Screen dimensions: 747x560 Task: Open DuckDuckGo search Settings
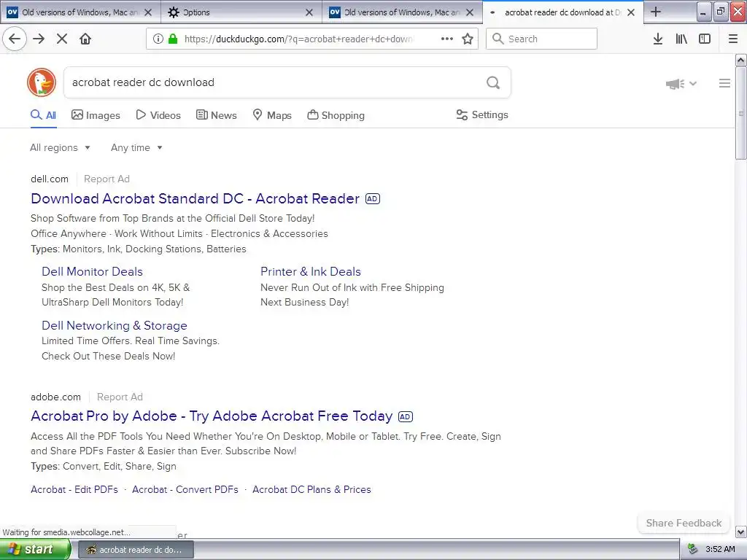[482, 114]
